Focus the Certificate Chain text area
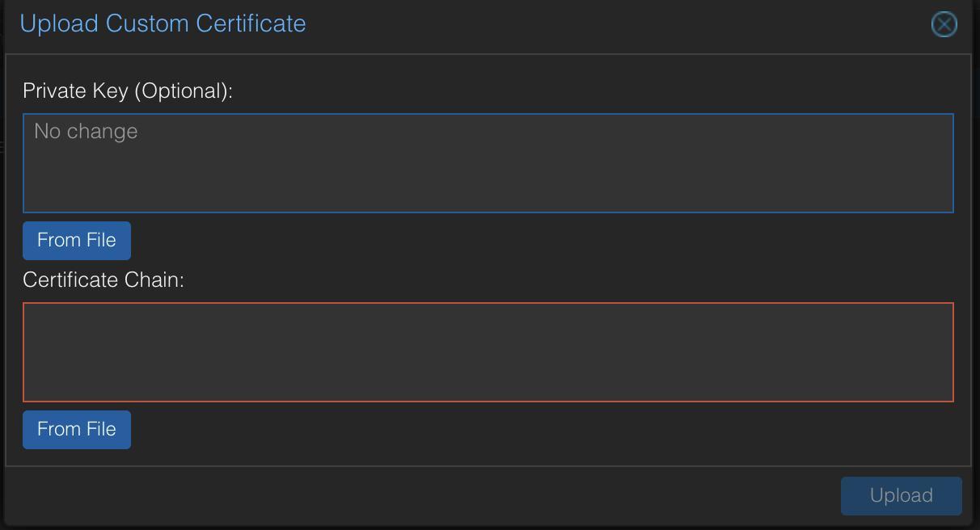Screen dimensions: 980x530 click(488, 352)
